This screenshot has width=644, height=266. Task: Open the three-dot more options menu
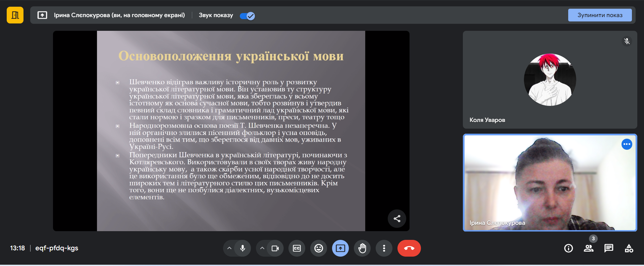[384, 248]
